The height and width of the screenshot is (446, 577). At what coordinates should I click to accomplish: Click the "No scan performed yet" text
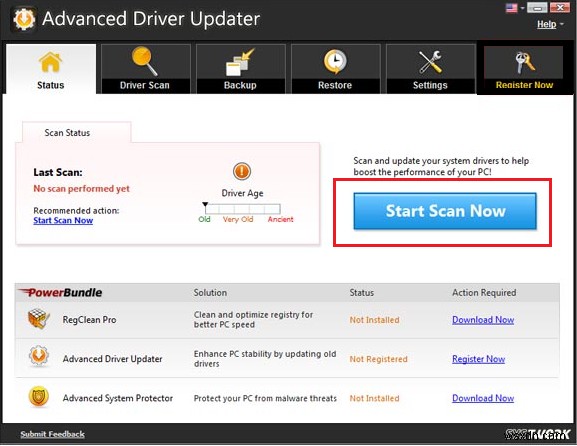coord(81,189)
